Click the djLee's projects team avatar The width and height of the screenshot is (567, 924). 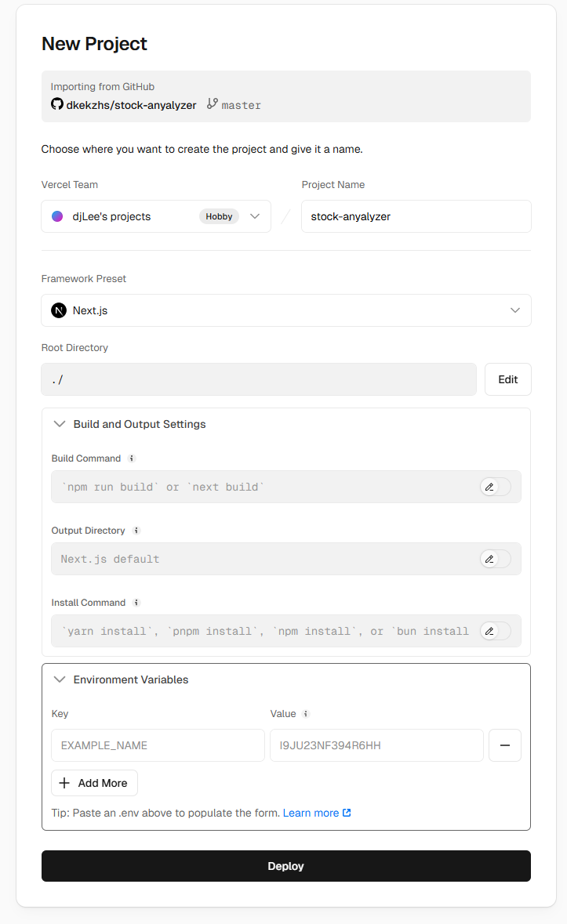pyautogui.click(x=57, y=216)
